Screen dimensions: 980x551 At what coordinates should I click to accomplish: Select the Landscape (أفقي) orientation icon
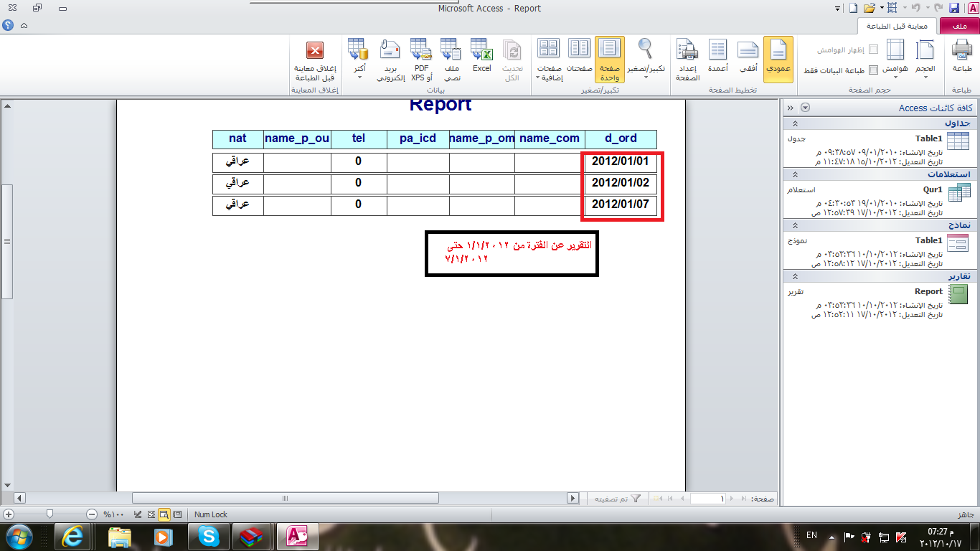pyautogui.click(x=748, y=59)
